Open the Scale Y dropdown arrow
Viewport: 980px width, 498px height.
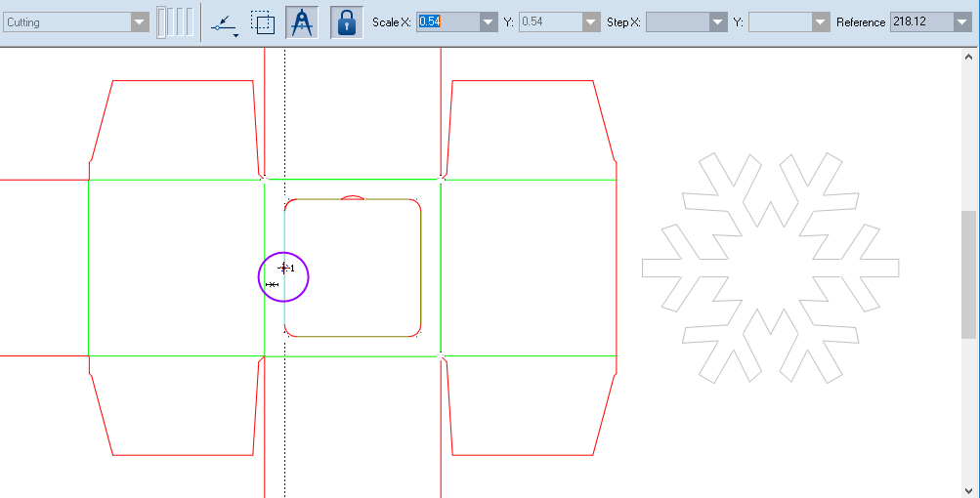click(x=590, y=22)
